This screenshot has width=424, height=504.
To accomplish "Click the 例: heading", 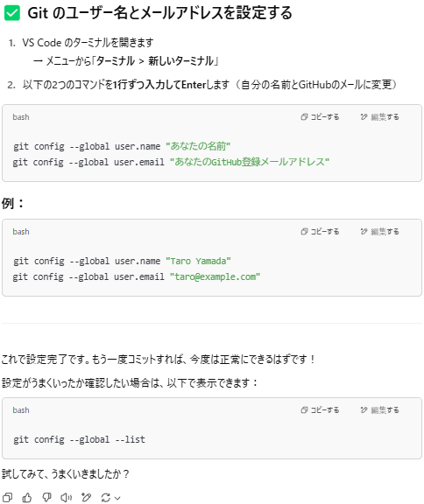I will tap(12, 203).
